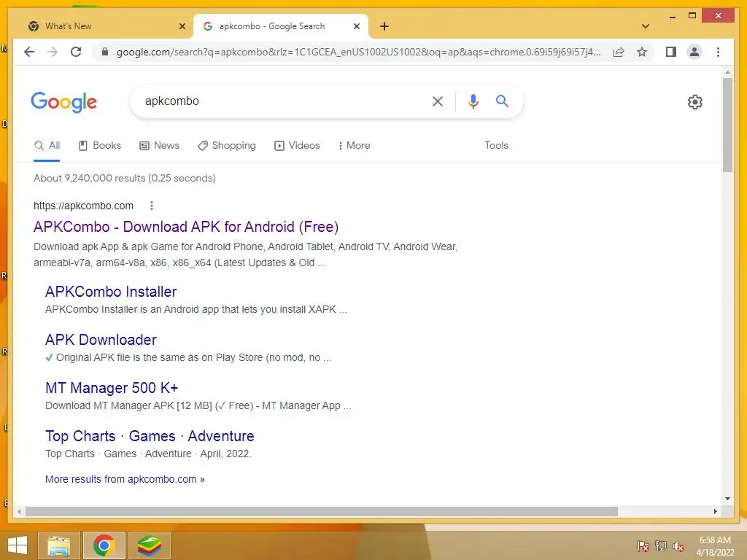The width and height of the screenshot is (747, 560).
Task: Click More results from apkcombo.com
Action: pyautogui.click(x=125, y=479)
